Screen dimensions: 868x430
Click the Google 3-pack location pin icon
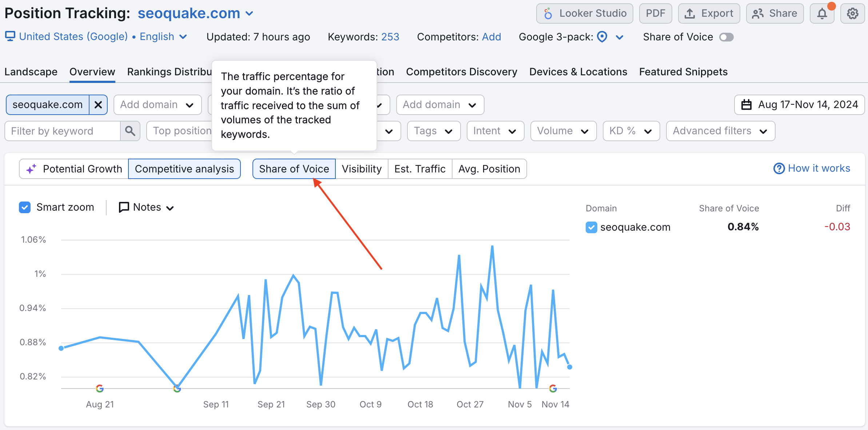click(602, 37)
